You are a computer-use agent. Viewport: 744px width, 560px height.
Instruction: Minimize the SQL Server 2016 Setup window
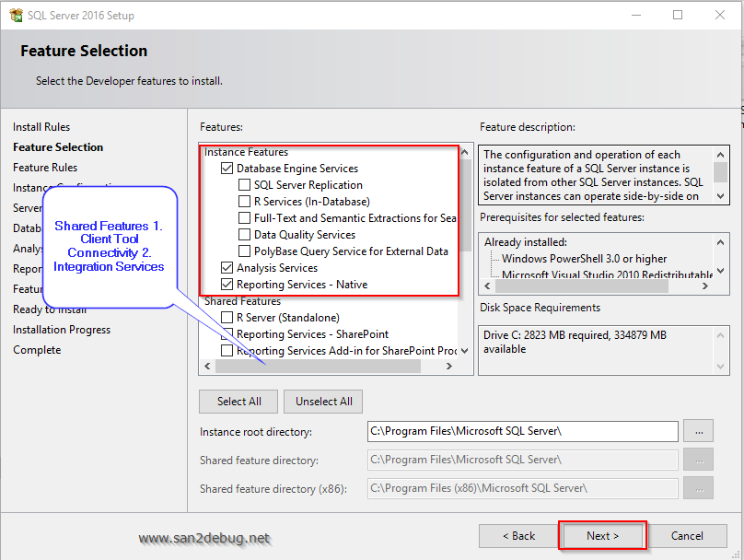(636, 15)
